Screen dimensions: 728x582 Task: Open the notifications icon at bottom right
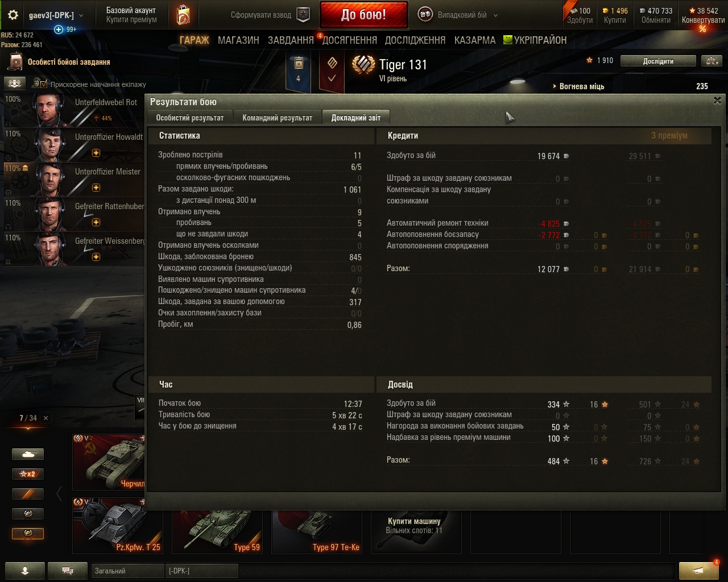(699, 571)
